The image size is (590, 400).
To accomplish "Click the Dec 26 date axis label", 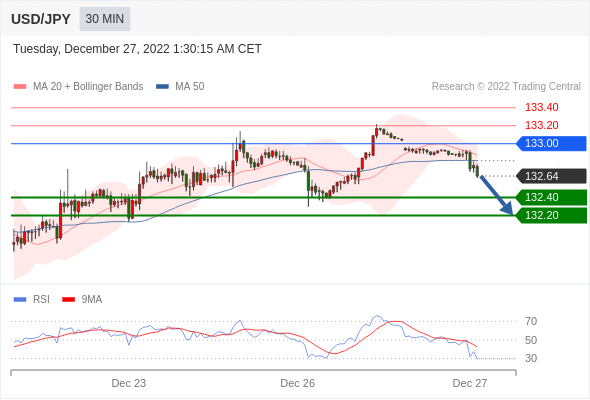I will click(297, 383).
